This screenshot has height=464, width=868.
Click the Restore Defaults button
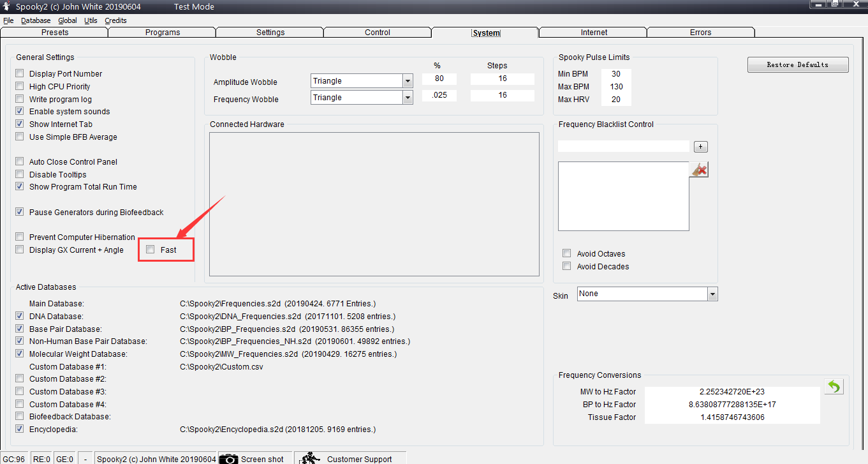797,64
